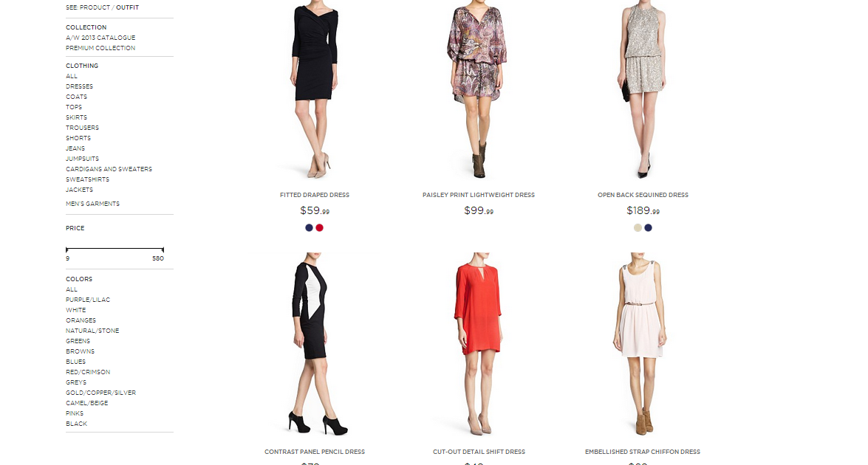Filter colors by Red/Crimson
Viewport: 868px width, 465px height.
(88, 372)
